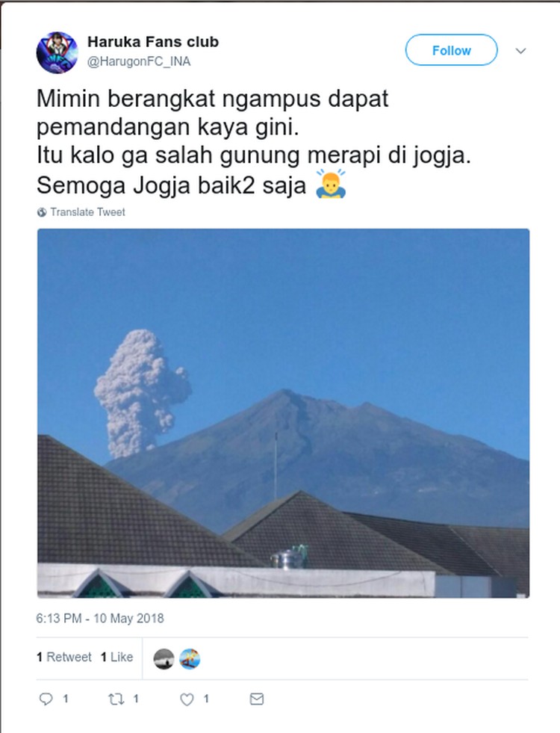
Task: Click the envelope direct message icon
Action: 257,699
